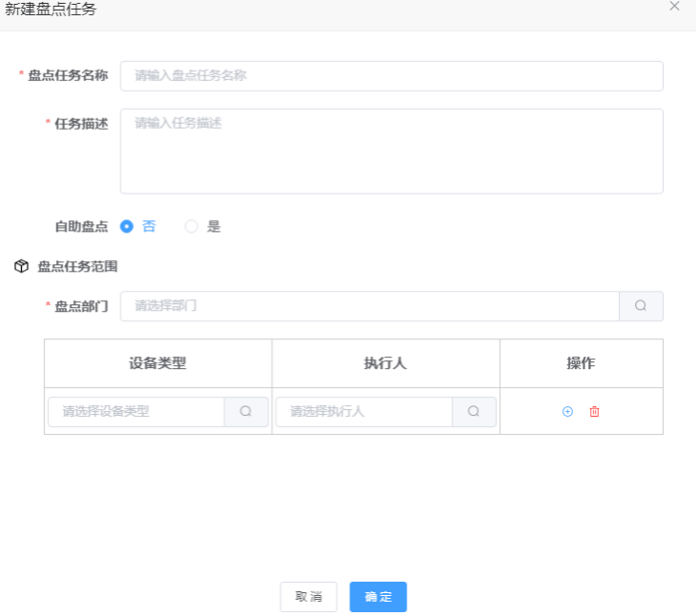Select 否 for 自助盘点
Viewport: 696px width, 616px height.
(x=127, y=226)
